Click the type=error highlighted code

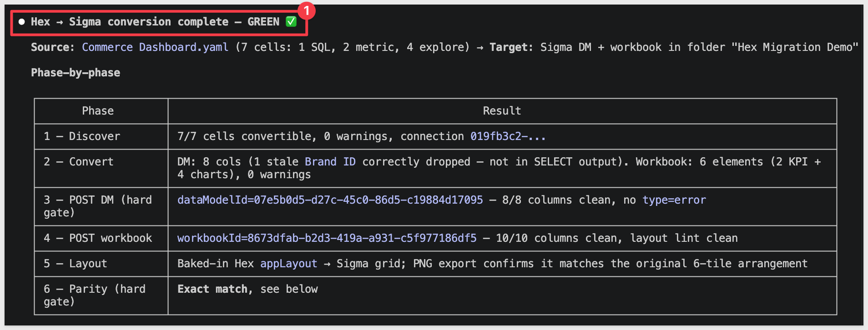point(674,200)
